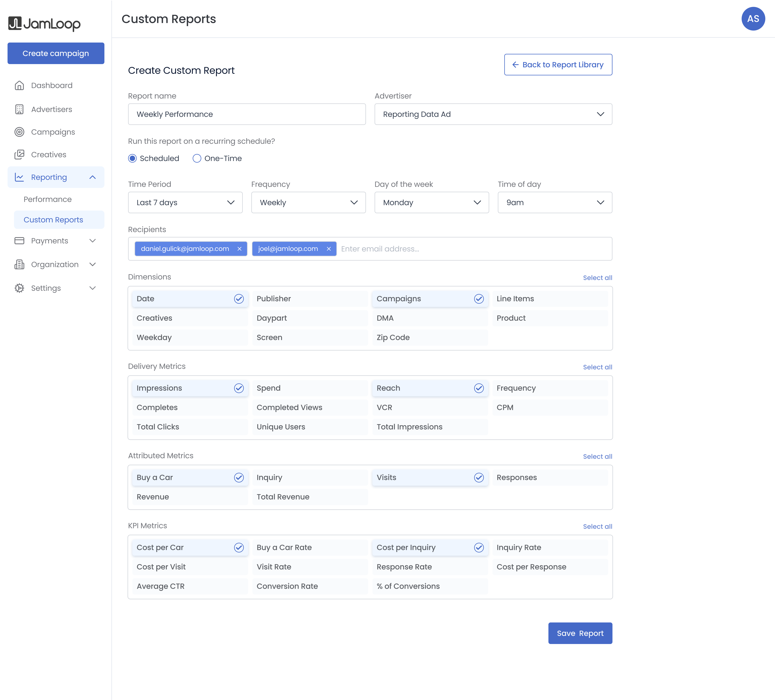The height and width of the screenshot is (700, 775).
Task: Toggle the Cost per Inquiry KPI
Action: pos(430,547)
